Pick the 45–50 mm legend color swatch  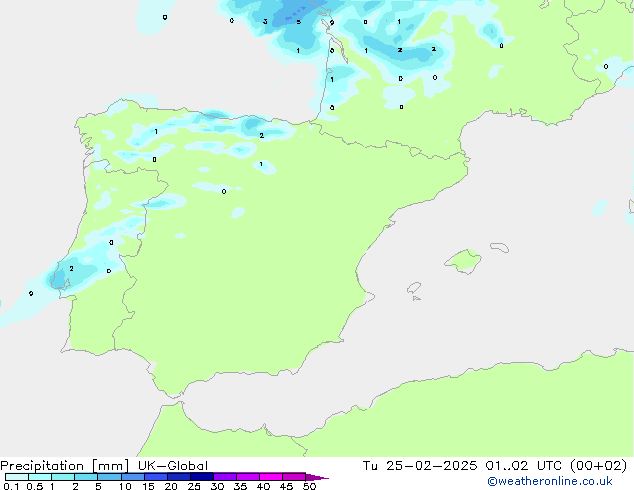[294, 477]
